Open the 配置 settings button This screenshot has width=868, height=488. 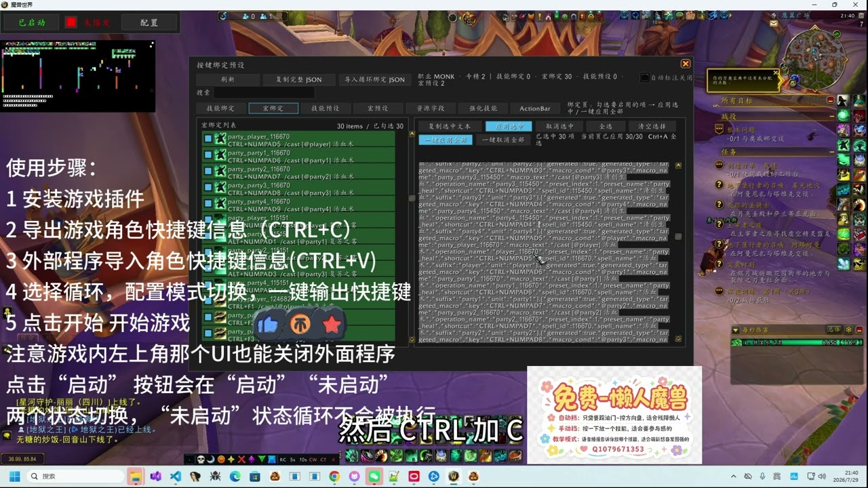pos(149,22)
